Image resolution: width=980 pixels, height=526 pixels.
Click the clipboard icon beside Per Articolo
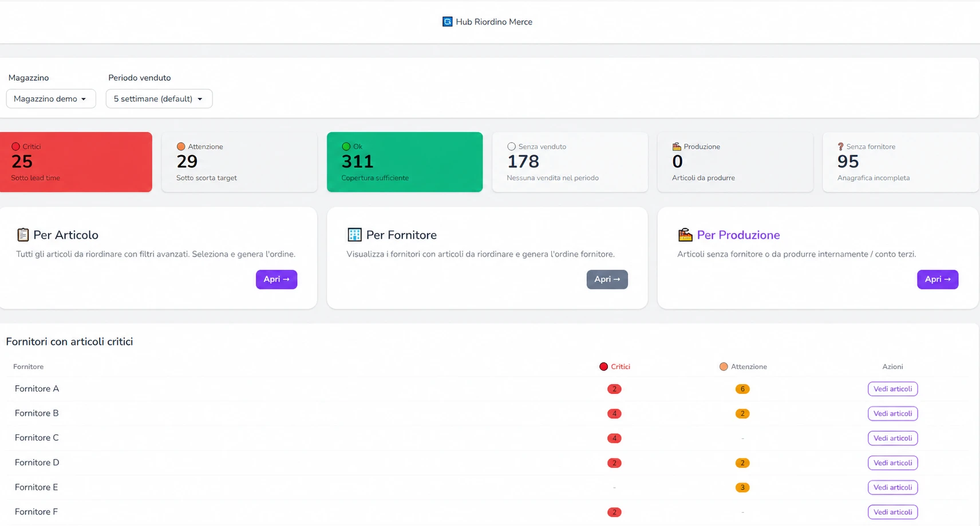point(23,235)
